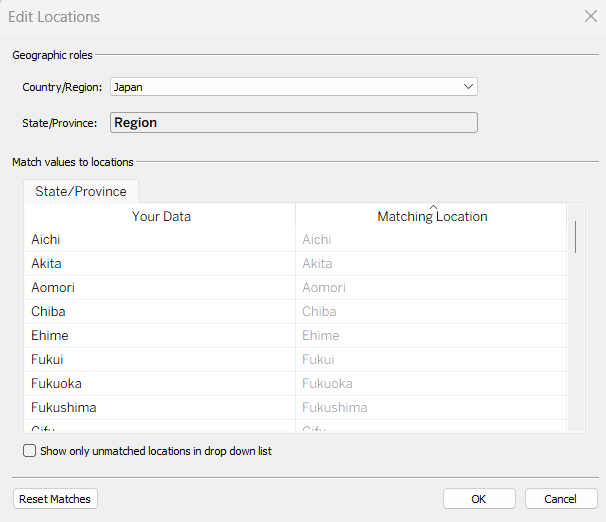Open the Country/Region dropdown
The height and width of the screenshot is (522, 606).
pos(293,87)
